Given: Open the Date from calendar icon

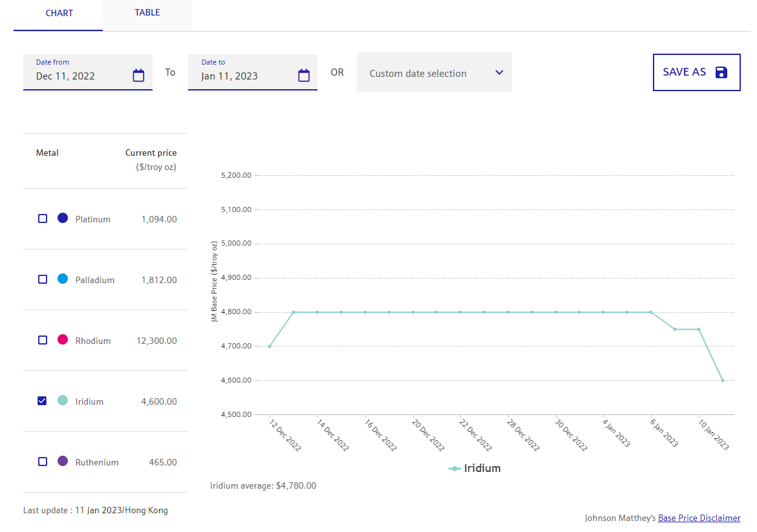Looking at the screenshot, I should coord(138,76).
